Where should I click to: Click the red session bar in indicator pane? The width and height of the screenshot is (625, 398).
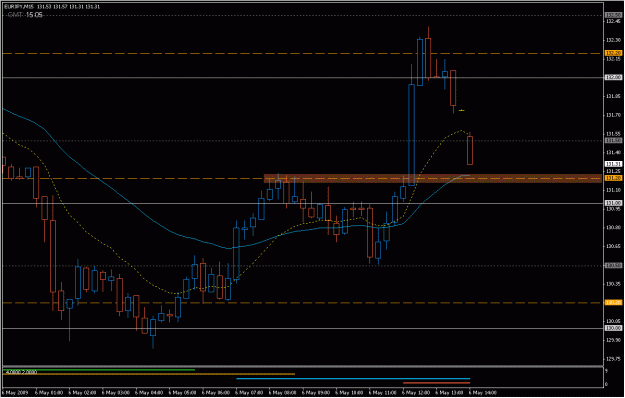pos(436,383)
